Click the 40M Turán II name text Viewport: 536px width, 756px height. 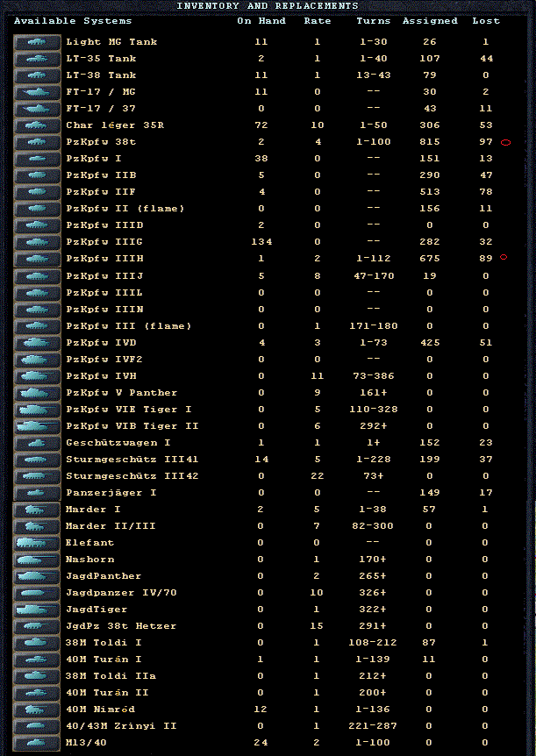(107, 693)
